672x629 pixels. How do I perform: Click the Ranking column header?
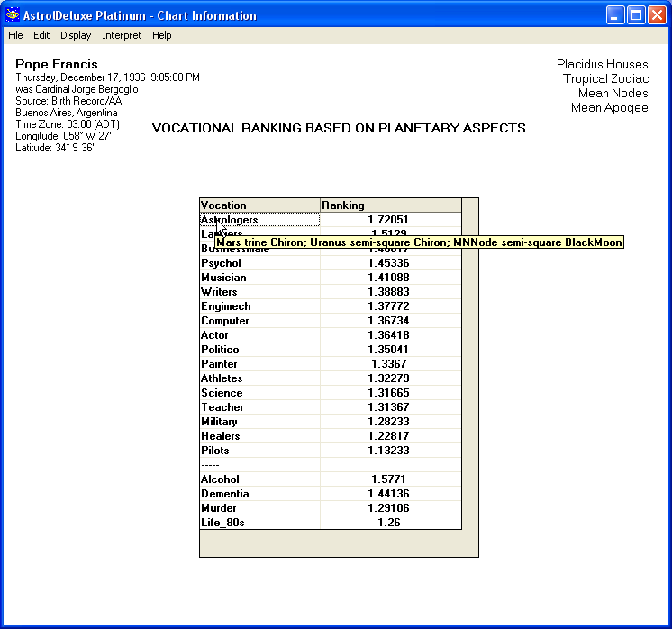pyautogui.click(x=390, y=205)
